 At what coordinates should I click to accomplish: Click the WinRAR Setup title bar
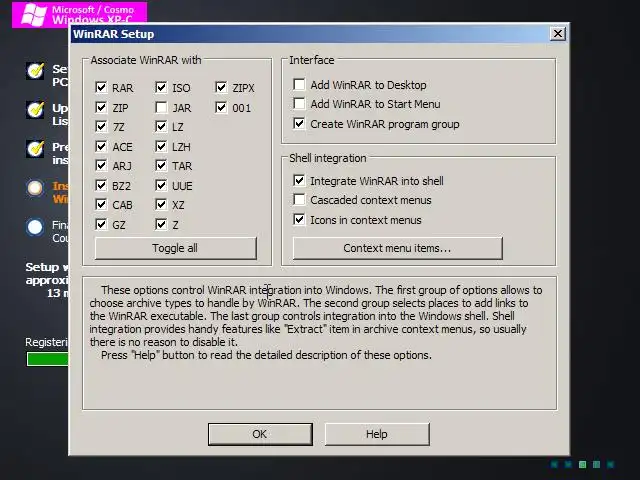click(x=310, y=33)
